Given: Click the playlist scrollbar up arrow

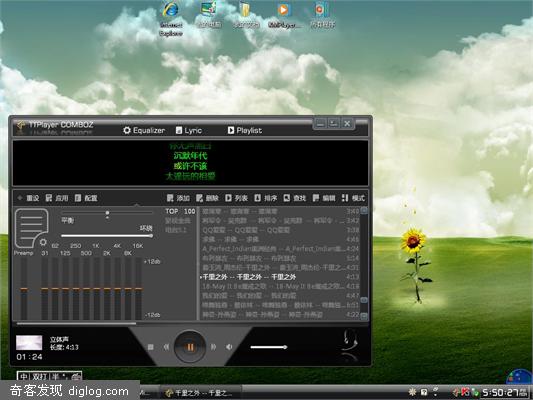Looking at the screenshot, I should (x=364, y=210).
